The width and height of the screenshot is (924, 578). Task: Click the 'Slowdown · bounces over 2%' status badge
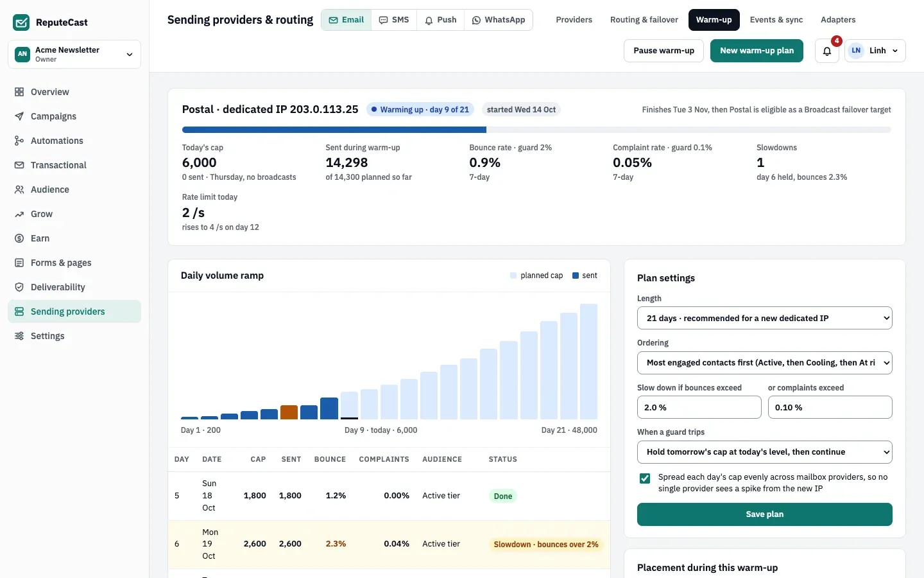[546, 545]
